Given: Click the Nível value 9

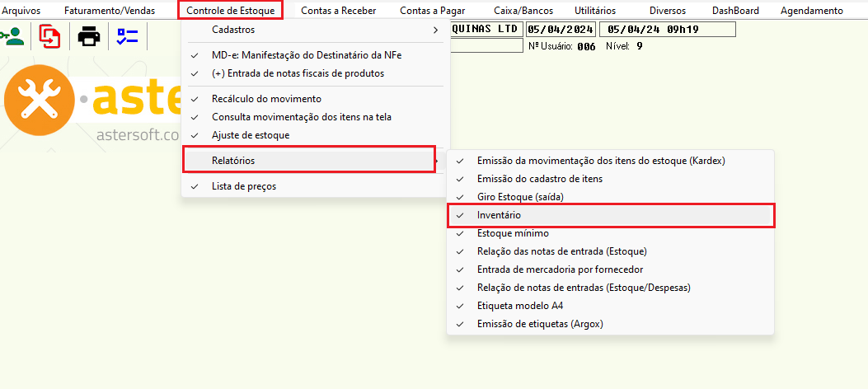Looking at the screenshot, I should click(x=640, y=46).
